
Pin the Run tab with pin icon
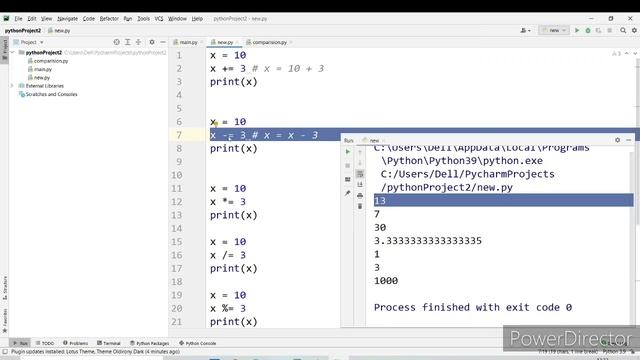click(348, 193)
